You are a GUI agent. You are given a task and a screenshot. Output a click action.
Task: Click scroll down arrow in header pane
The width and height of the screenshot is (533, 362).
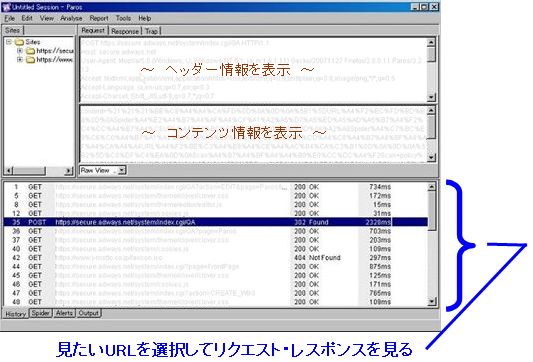click(431, 98)
